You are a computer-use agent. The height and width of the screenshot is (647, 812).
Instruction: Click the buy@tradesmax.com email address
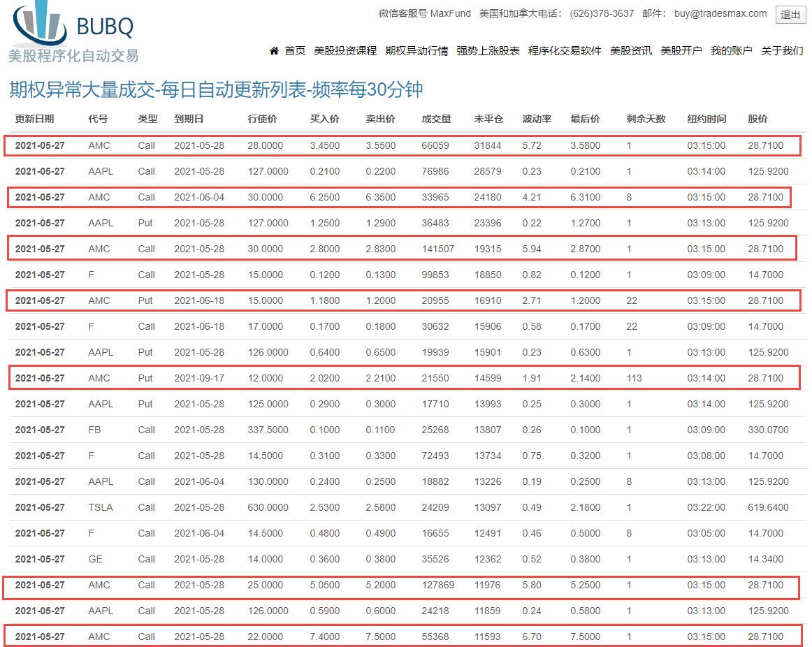pos(720,13)
